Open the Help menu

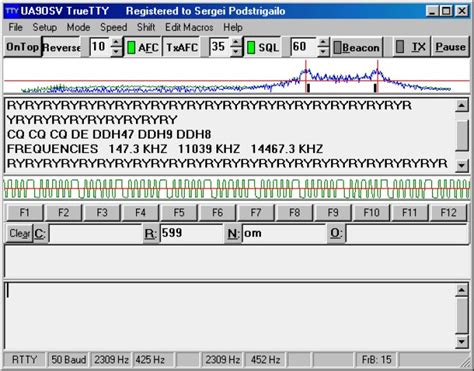click(233, 27)
